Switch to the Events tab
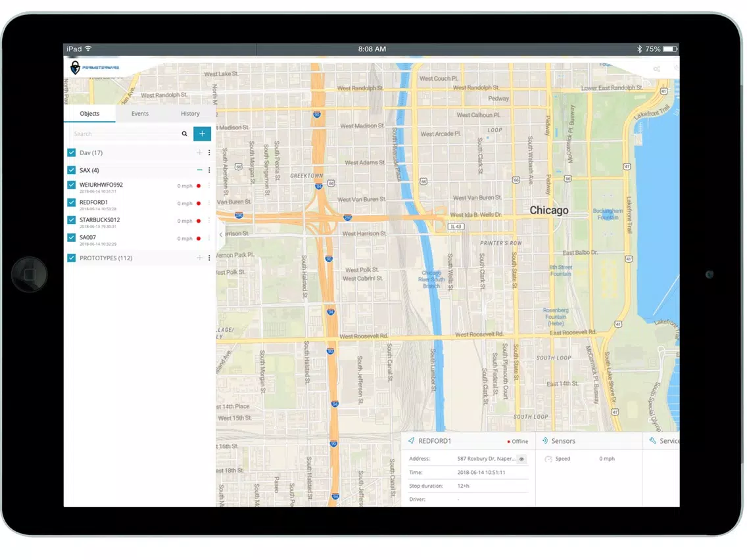Viewport: 747px width, 560px height. click(x=140, y=113)
